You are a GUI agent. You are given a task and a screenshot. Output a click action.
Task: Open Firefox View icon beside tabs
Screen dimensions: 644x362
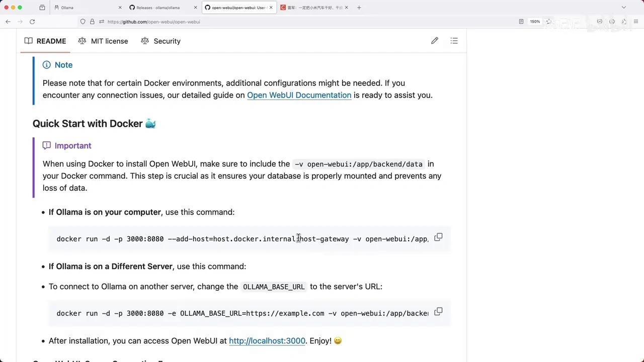coord(42,8)
